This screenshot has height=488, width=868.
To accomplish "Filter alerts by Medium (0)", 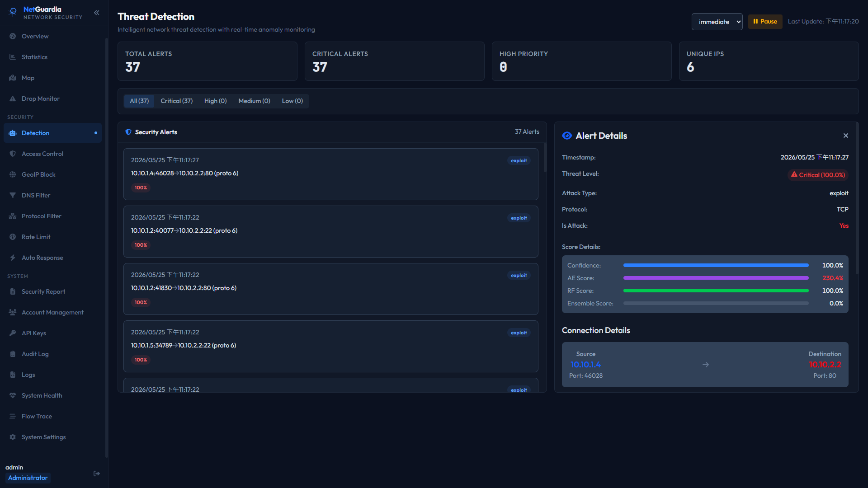I will pyautogui.click(x=255, y=101).
